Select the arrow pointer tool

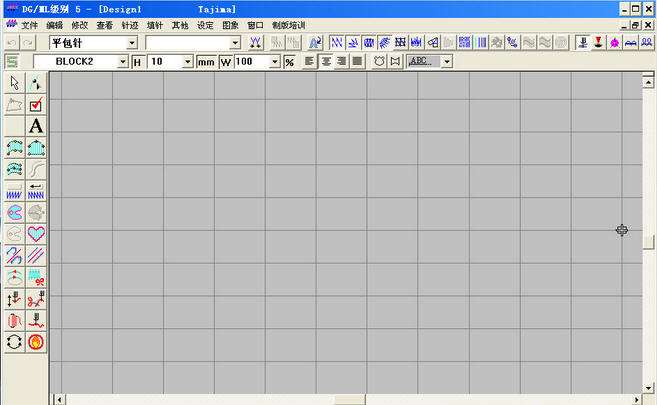pos(14,83)
